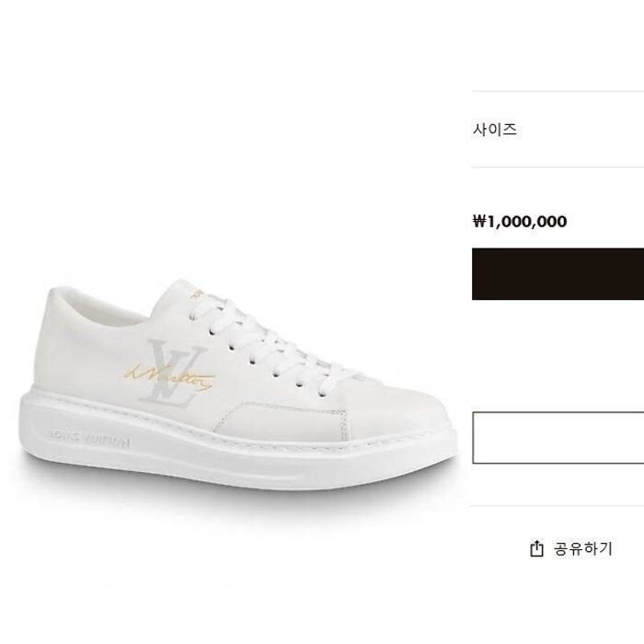Select the ₩1,000,000 price text
This screenshot has height=644, width=644.
tap(520, 222)
